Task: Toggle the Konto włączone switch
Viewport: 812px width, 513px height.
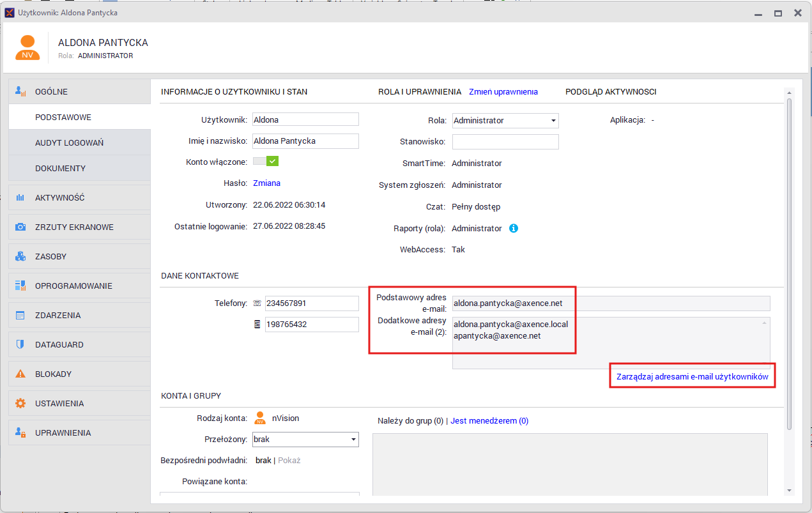Action: (x=266, y=162)
